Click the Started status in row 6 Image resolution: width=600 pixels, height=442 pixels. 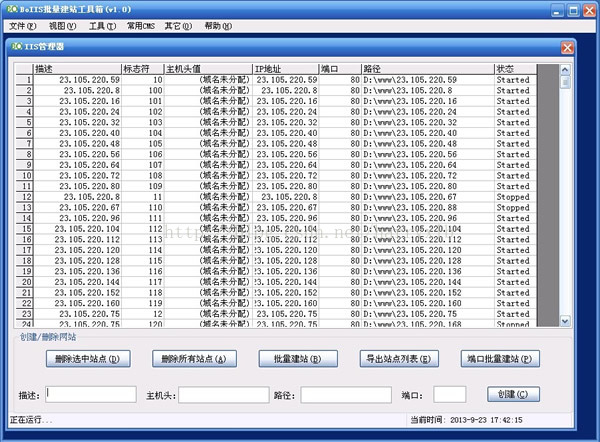(515, 133)
